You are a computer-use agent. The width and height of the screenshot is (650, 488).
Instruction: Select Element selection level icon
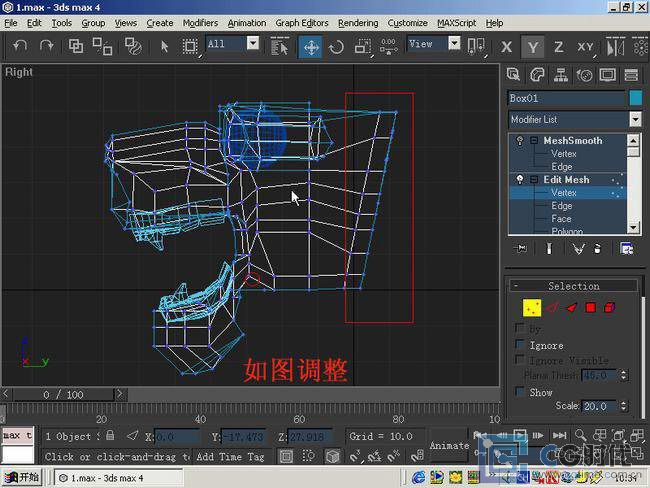pos(609,308)
